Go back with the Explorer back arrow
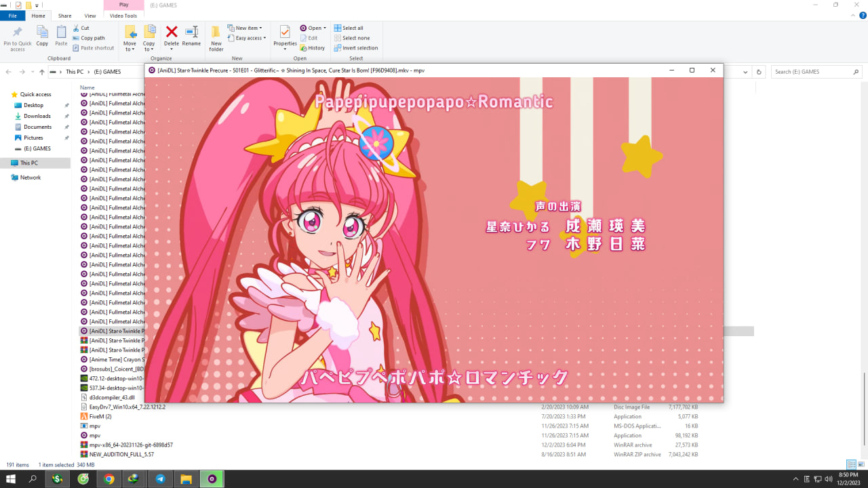The height and width of the screenshot is (488, 868). (x=9, y=72)
